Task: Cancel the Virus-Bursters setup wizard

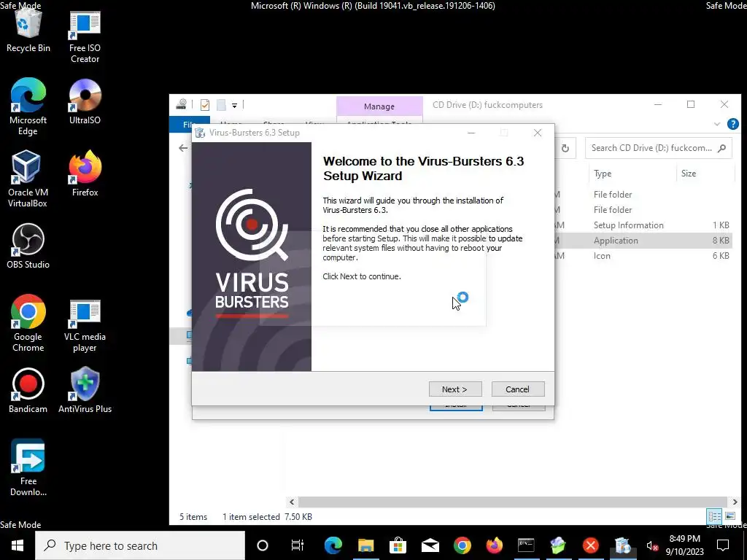Action: click(x=517, y=389)
